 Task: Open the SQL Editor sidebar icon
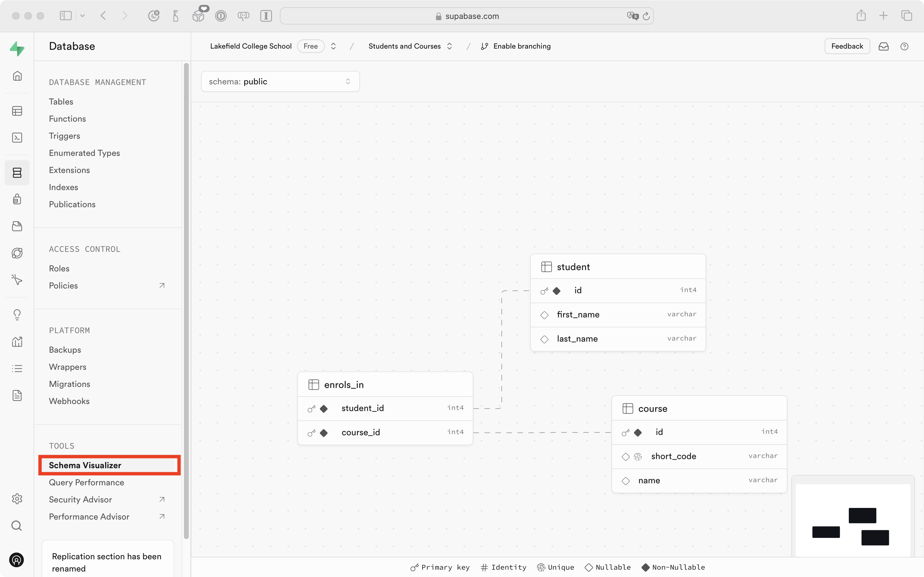pyautogui.click(x=17, y=138)
